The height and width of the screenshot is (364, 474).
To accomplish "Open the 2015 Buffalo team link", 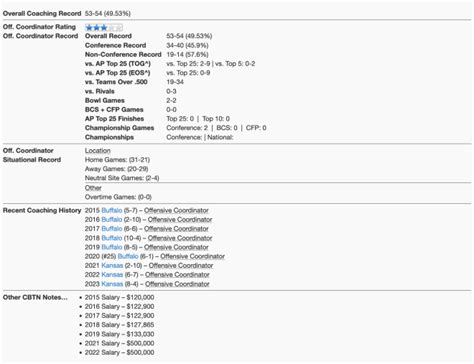I will point(112,211).
